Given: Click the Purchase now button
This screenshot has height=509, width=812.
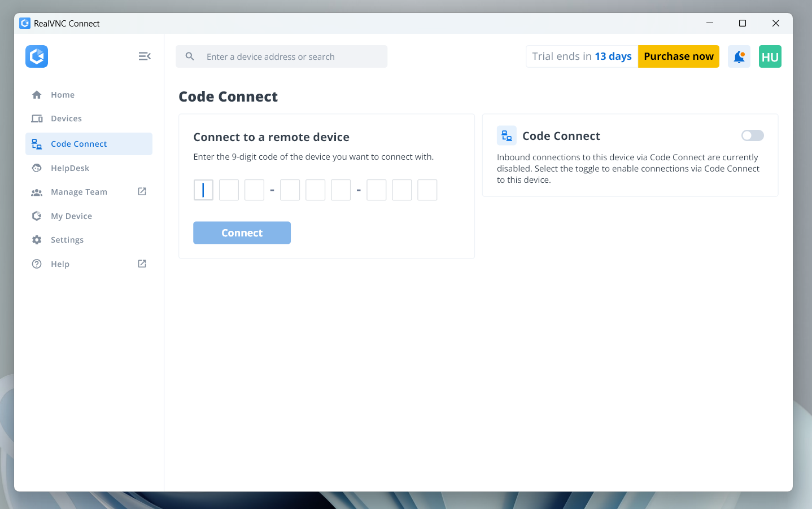Looking at the screenshot, I should [678, 56].
